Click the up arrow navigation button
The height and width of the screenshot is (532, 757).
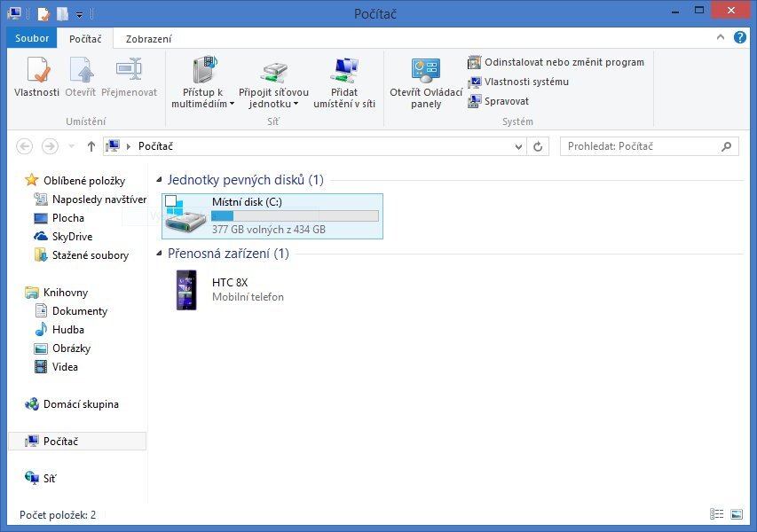(91, 146)
